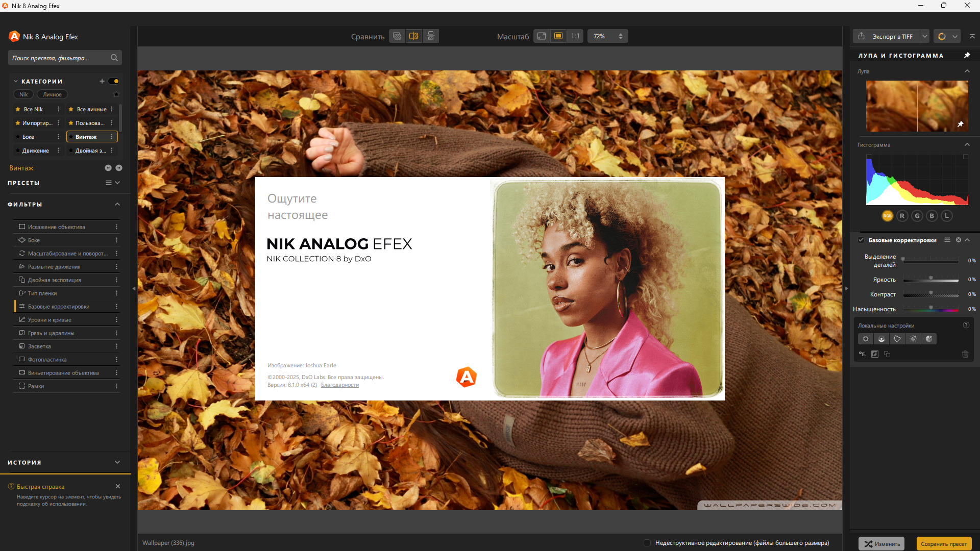The image size is (980, 551).
Task: Click the pin icon in the loupe preview
Action: [960, 124]
